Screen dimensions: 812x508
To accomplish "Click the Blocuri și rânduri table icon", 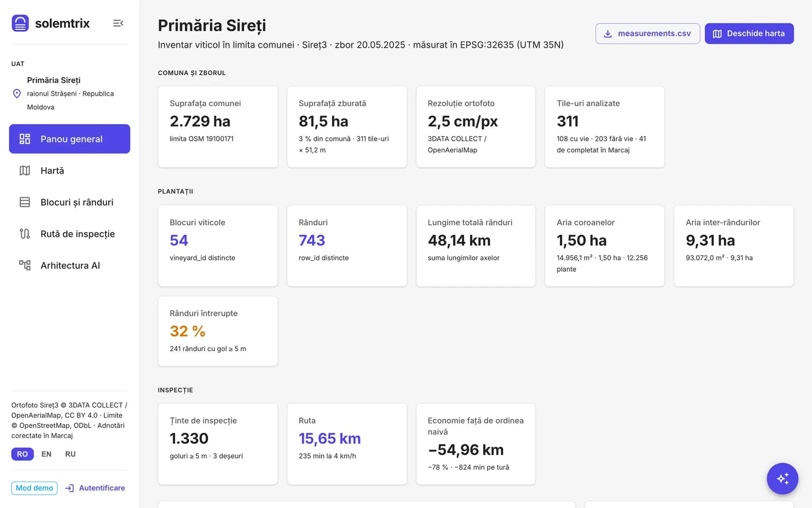I will pos(25,202).
